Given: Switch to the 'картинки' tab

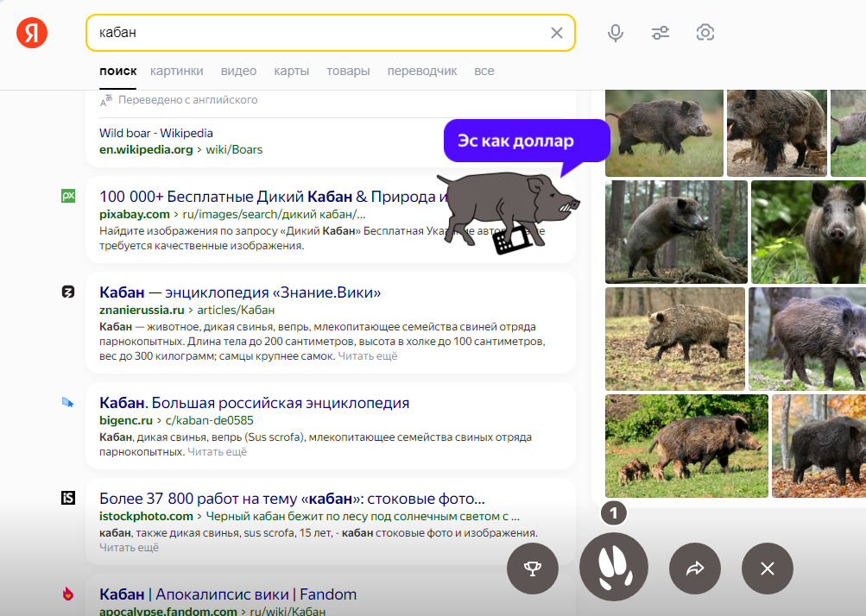Looking at the screenshot, I should click(x=177, y=71).
